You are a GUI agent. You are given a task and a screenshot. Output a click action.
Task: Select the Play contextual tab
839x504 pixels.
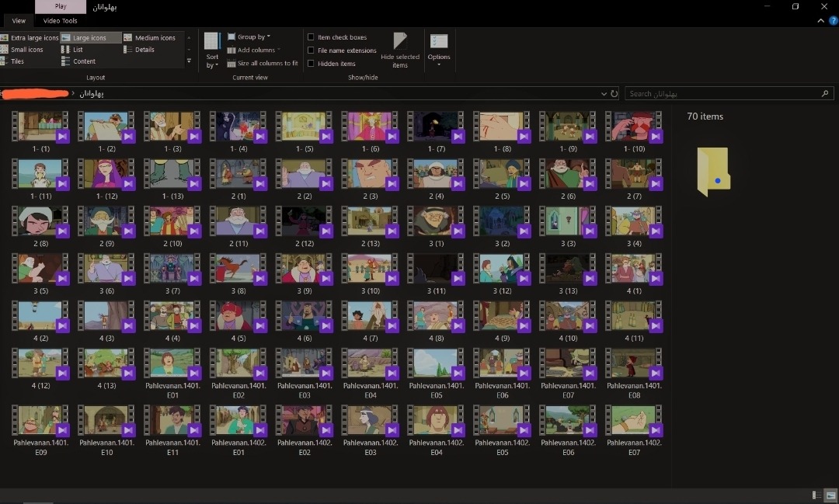(x=61, y=6)
